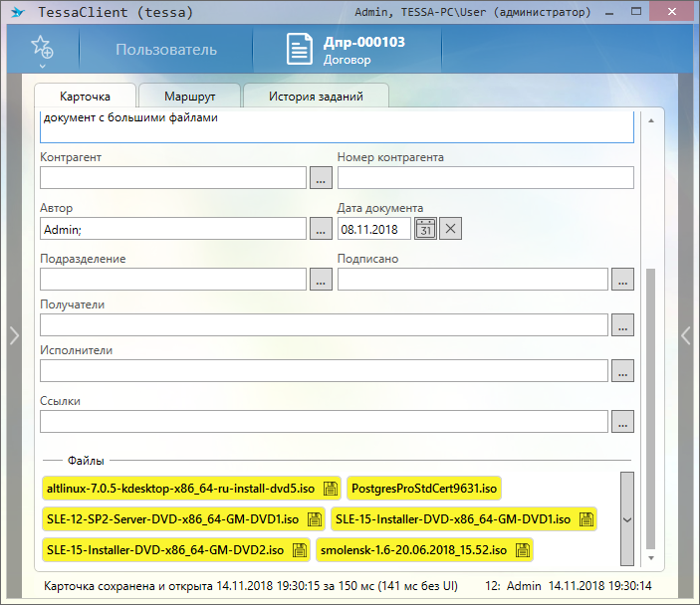
Task: Browse for Контрагент with ellipsis button
Action: (x=321, y=178)
